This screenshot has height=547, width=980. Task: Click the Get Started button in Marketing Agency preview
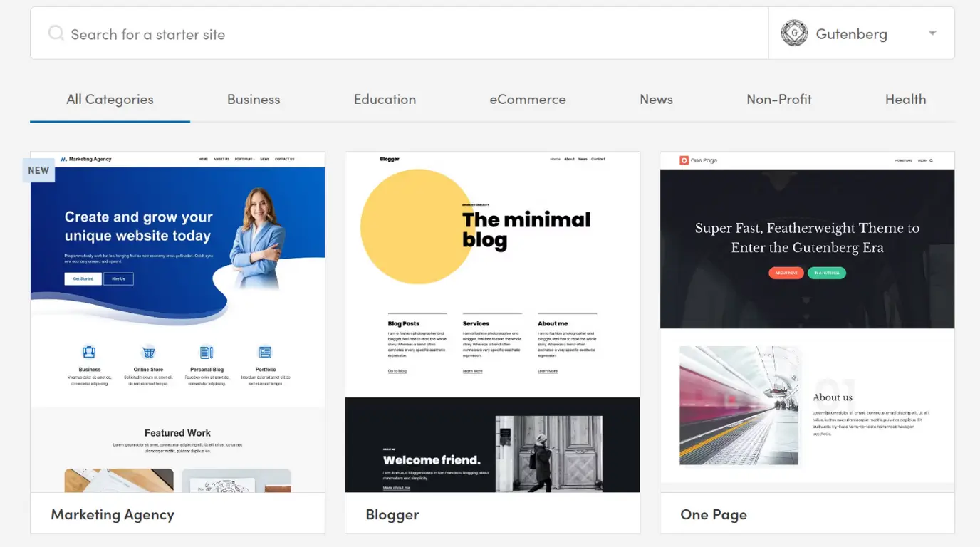[82, 278]
